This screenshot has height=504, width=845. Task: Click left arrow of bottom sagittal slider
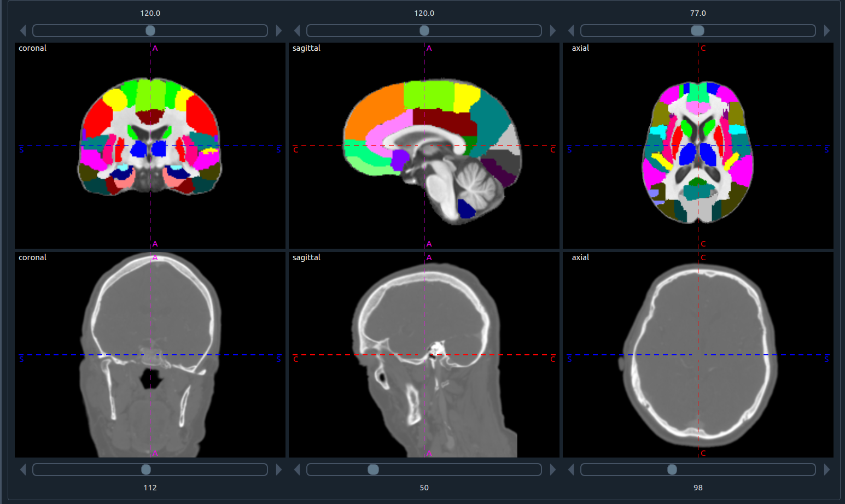pyautogui.click(x=297, y=470)
